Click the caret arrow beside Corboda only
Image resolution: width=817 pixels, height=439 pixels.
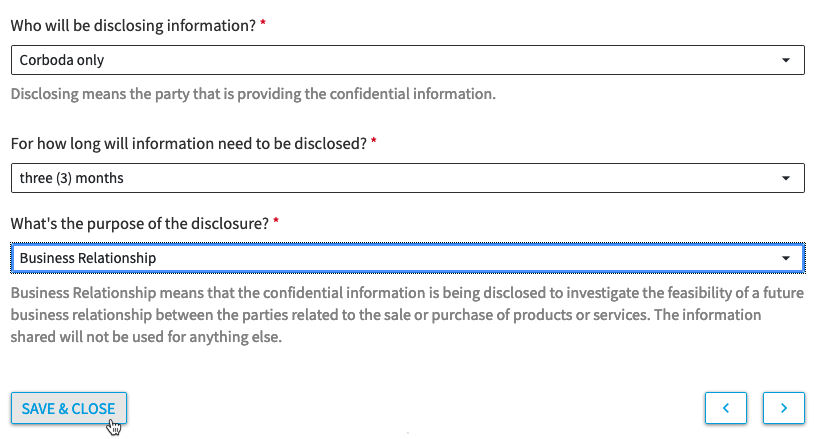pos(786,60)
